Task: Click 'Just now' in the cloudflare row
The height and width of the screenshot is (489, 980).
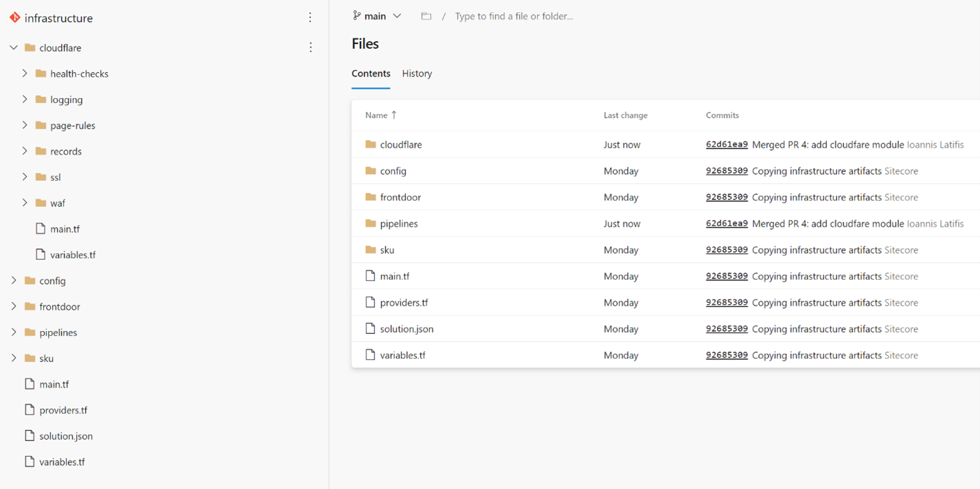Action: pos(622,145)
